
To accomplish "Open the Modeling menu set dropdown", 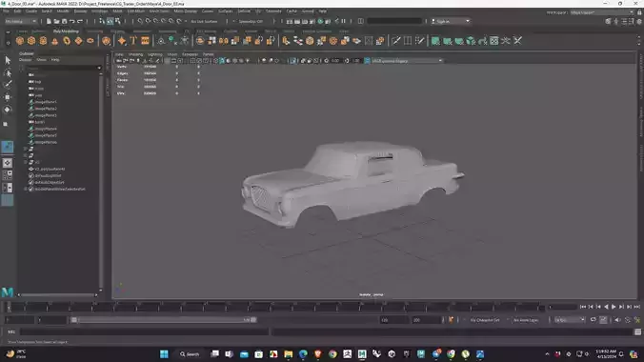I will (x=21, y=21).
